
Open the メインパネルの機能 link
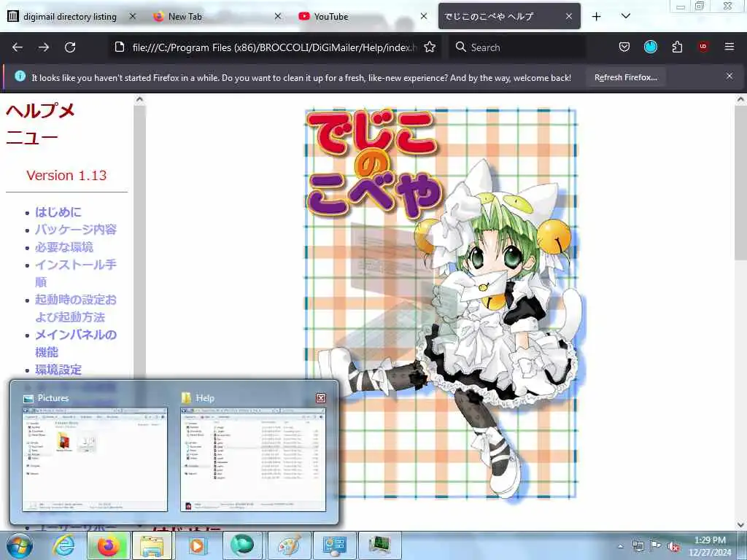(75, 343)
